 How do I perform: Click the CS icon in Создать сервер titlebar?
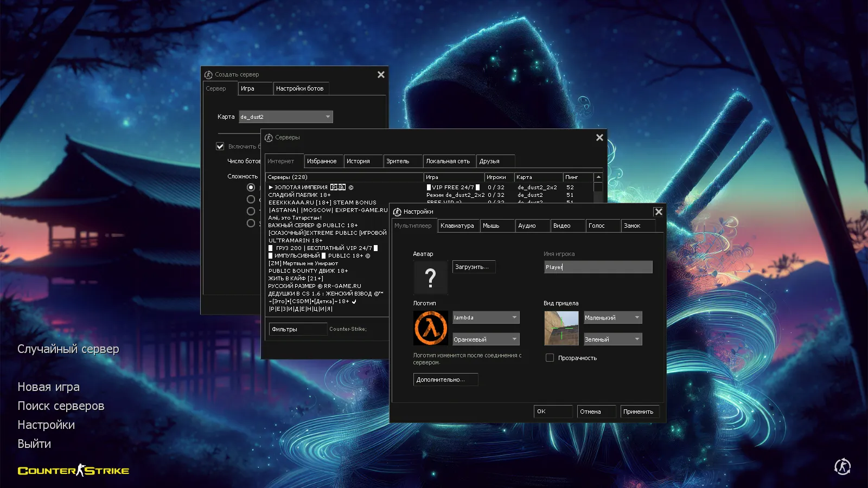point(209,74)
